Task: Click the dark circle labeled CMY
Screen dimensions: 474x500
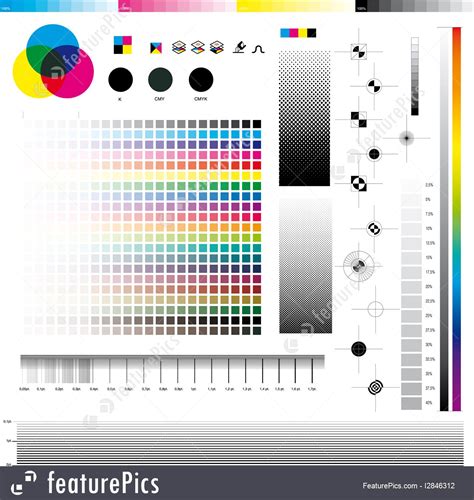Action: click(160, 80)
